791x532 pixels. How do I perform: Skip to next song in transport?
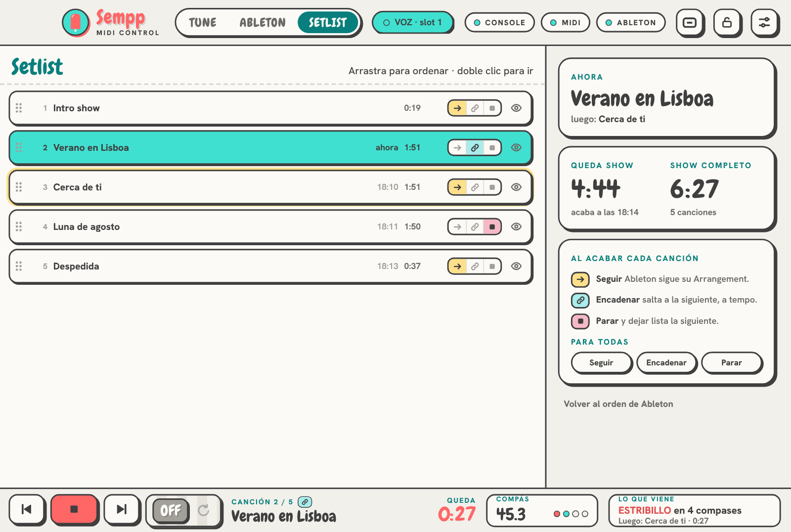(121, 509)
